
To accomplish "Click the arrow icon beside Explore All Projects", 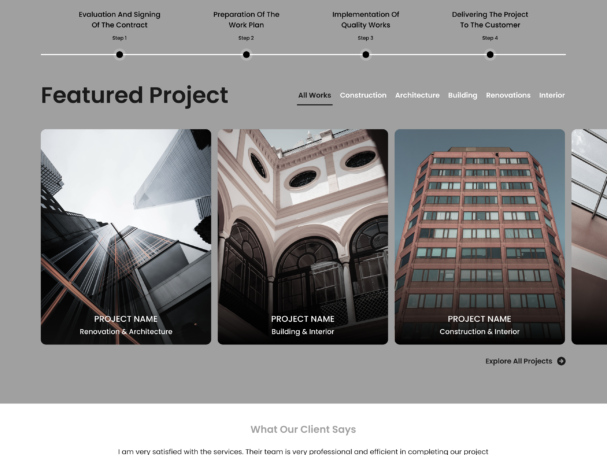I will tap(561, 361).
